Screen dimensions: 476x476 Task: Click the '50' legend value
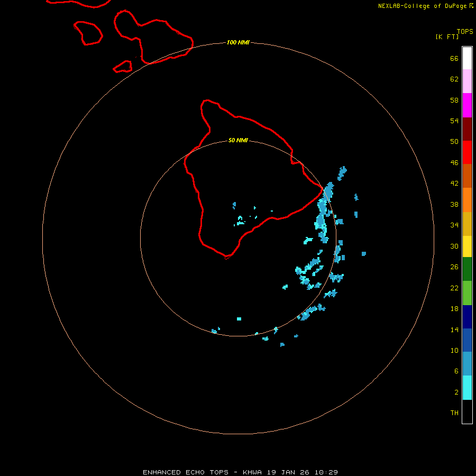[x=454, y=142]
